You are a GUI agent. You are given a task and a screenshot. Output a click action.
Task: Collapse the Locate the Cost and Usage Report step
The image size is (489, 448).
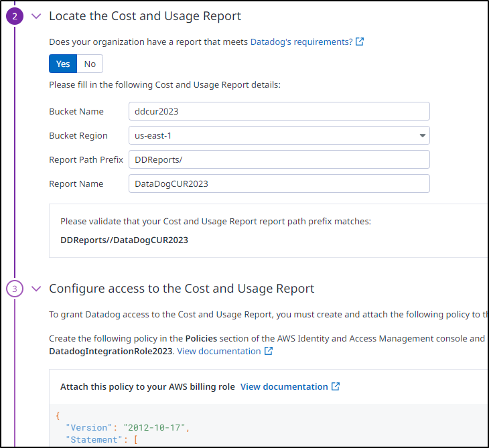(36, 16)
